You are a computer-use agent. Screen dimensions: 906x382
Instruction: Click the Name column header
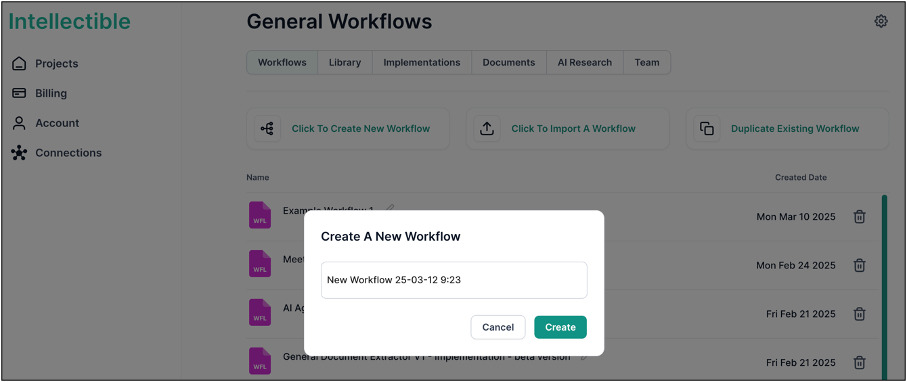[258, 177]
